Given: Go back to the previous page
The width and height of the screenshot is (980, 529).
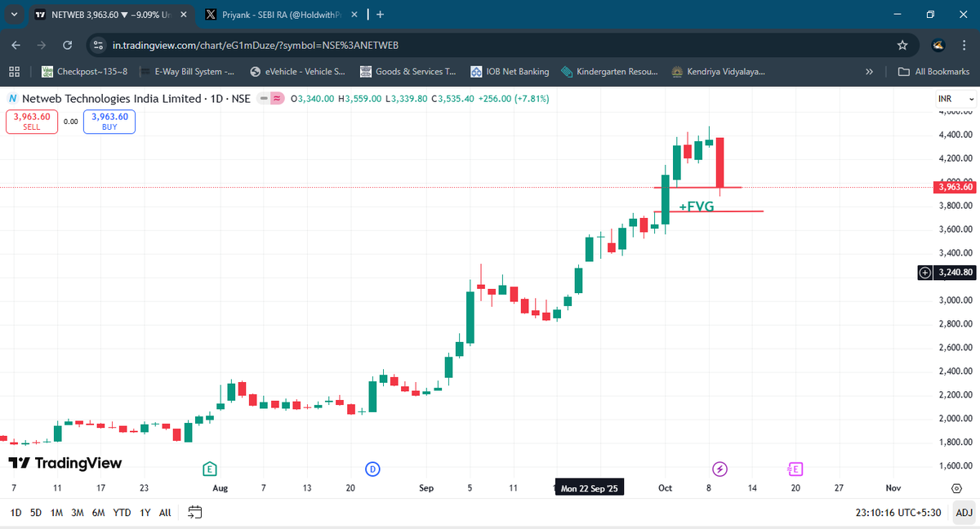Looking at the screenshot, I should tap(16, 45).
